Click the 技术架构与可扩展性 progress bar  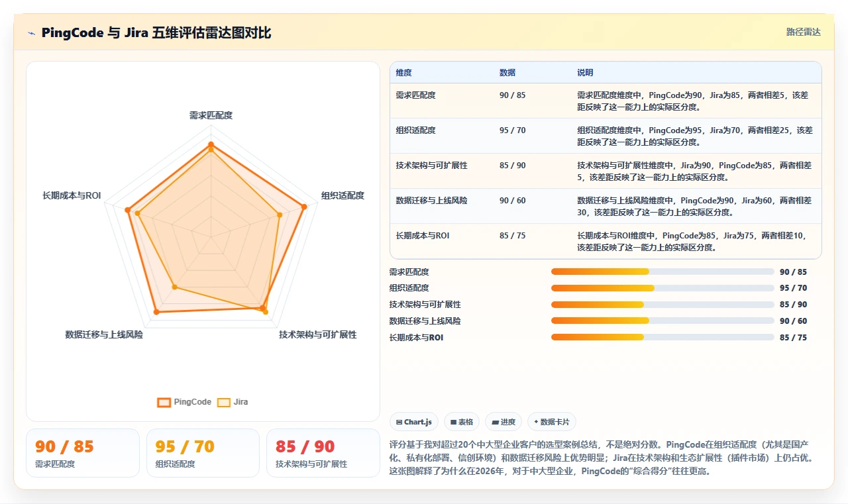click(x=662, y=305)
